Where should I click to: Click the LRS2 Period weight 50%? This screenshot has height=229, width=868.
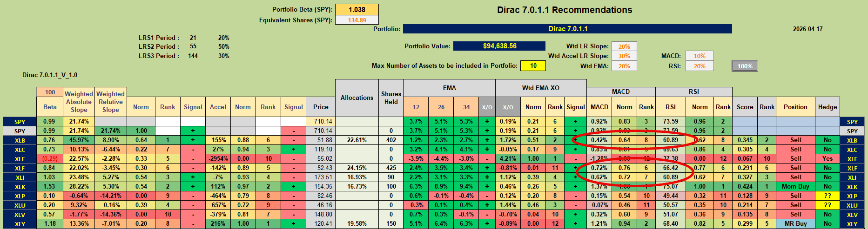tap(224, 46)
